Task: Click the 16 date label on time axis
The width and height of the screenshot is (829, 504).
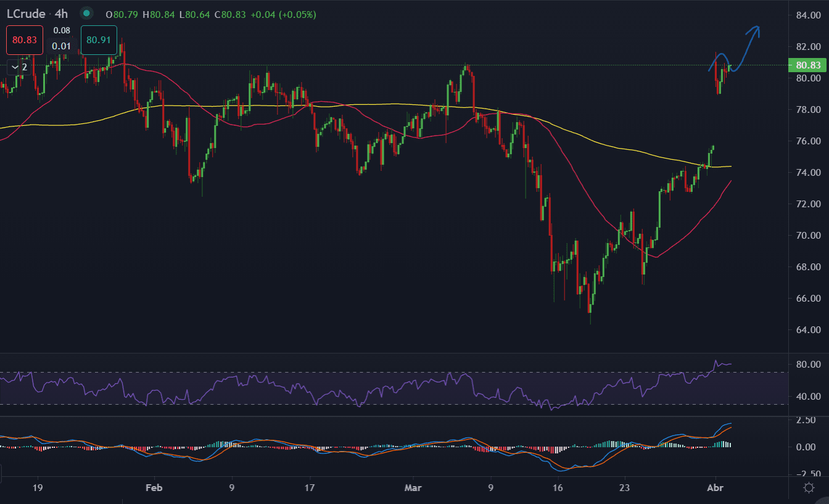Action: point(558,488)
